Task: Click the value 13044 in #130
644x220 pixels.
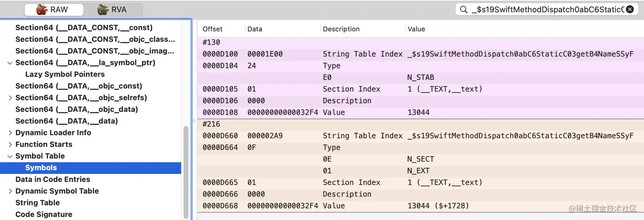Action: (418, 113)
